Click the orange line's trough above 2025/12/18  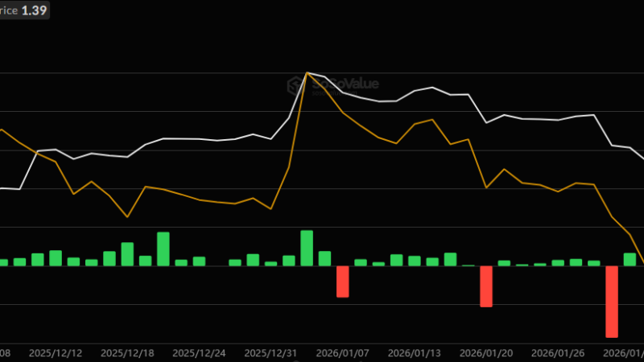tap(127, 216)
